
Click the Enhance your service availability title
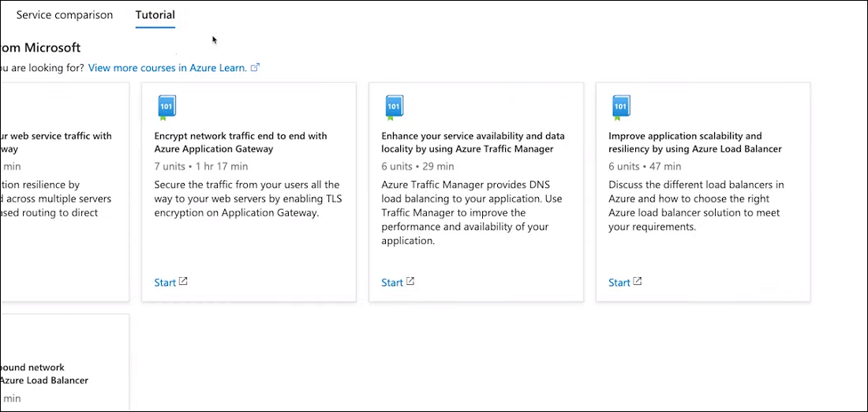click(473, 142)
